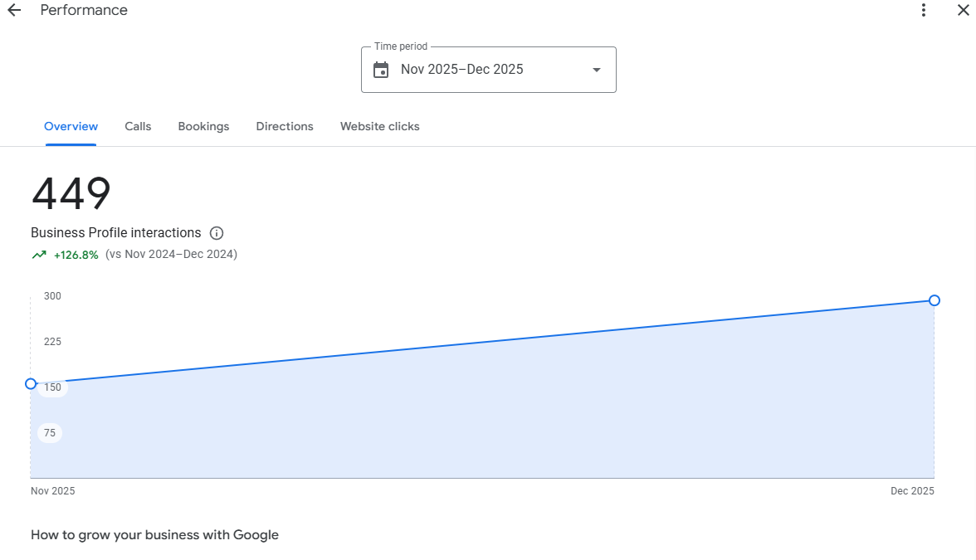Expand the Time period dropdown arrow
Image resolution: width=976 pixels, height=560 pixels.
click(x=596, y=70)
